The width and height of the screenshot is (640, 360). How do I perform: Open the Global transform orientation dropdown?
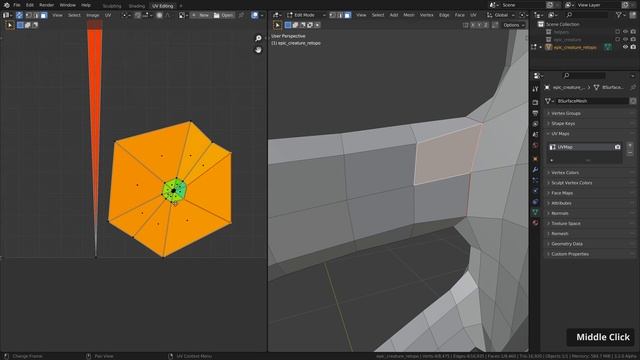[x=501, y=15]
